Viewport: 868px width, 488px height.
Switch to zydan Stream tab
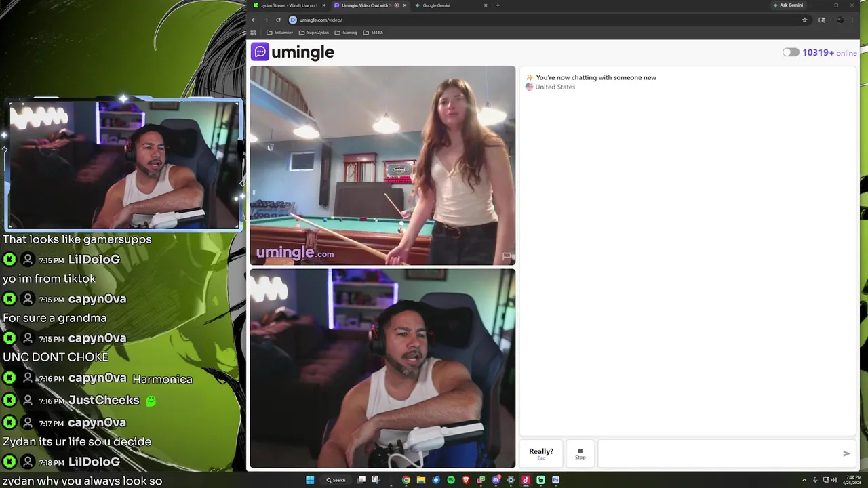pos(288,5)
